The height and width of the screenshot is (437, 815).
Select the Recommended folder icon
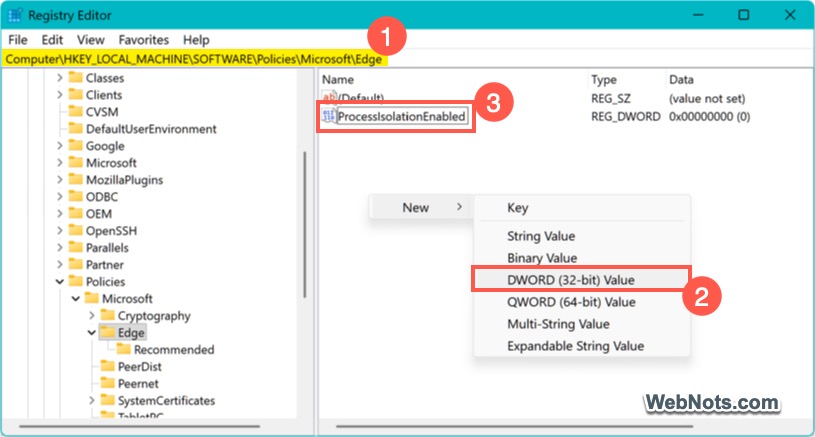coord(124,349)
